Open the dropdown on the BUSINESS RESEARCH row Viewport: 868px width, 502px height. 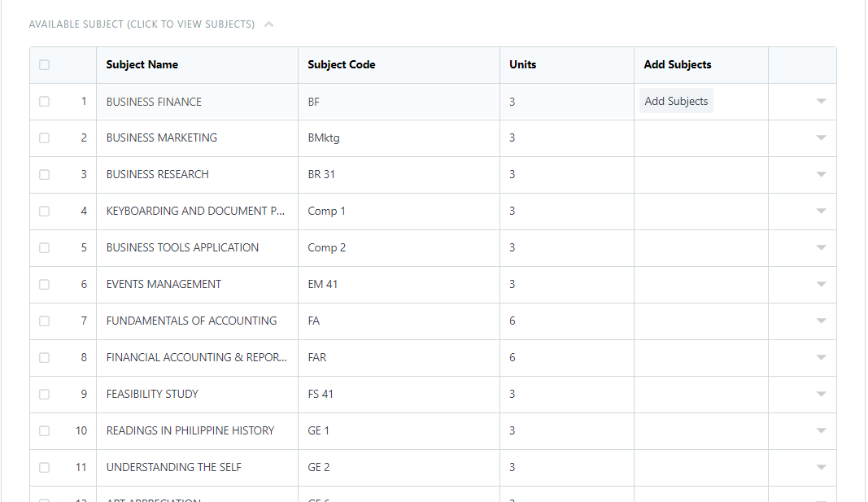[822, 174]
